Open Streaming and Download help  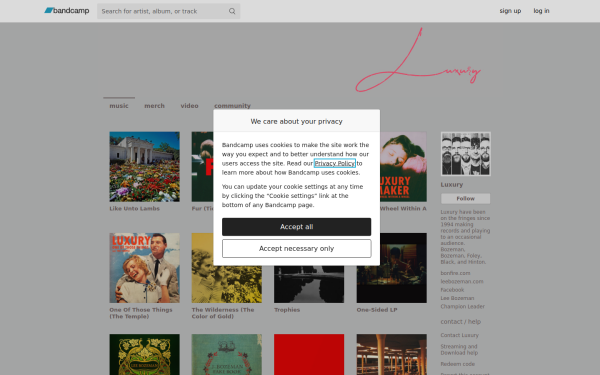point(459,350)
